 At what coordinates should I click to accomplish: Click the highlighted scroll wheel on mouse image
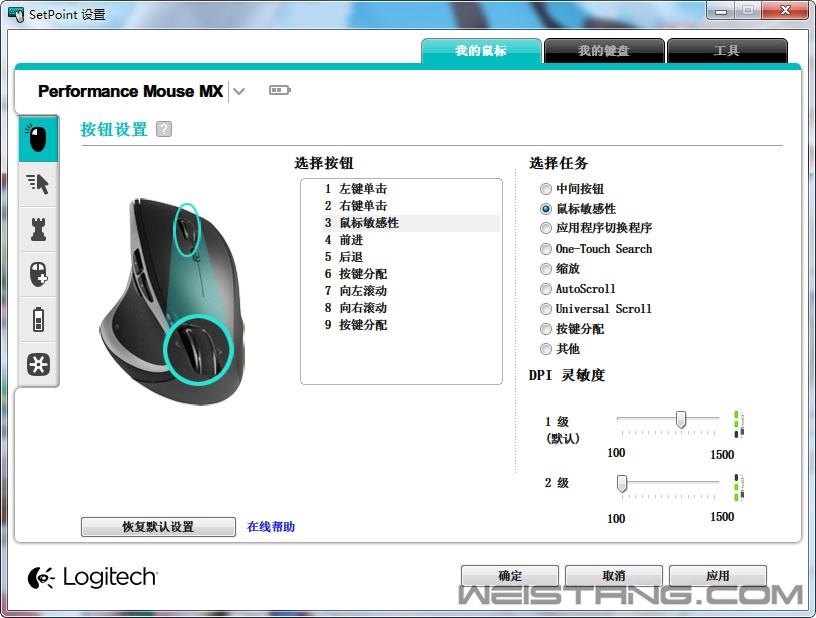pyautogui.click(x=186, y=229)
